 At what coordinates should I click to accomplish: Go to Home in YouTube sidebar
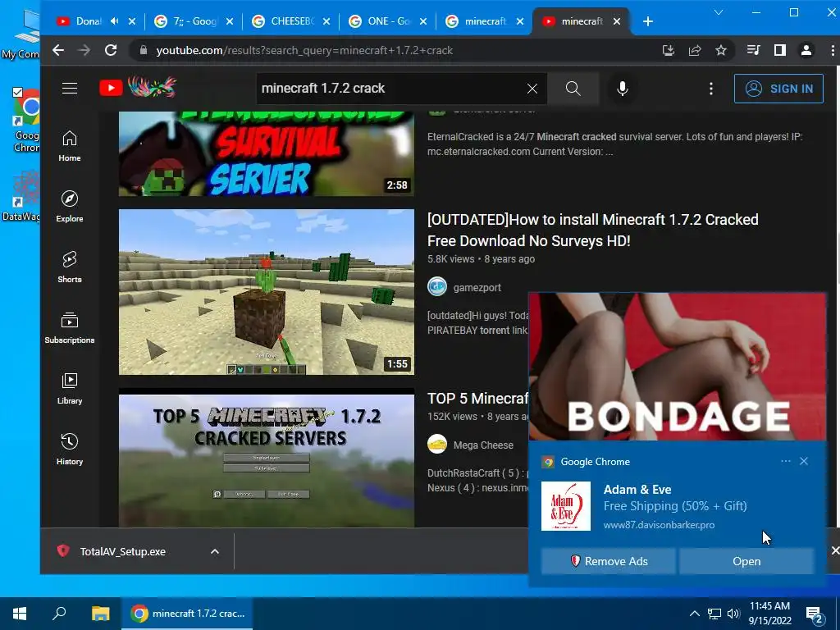(70, 146)
